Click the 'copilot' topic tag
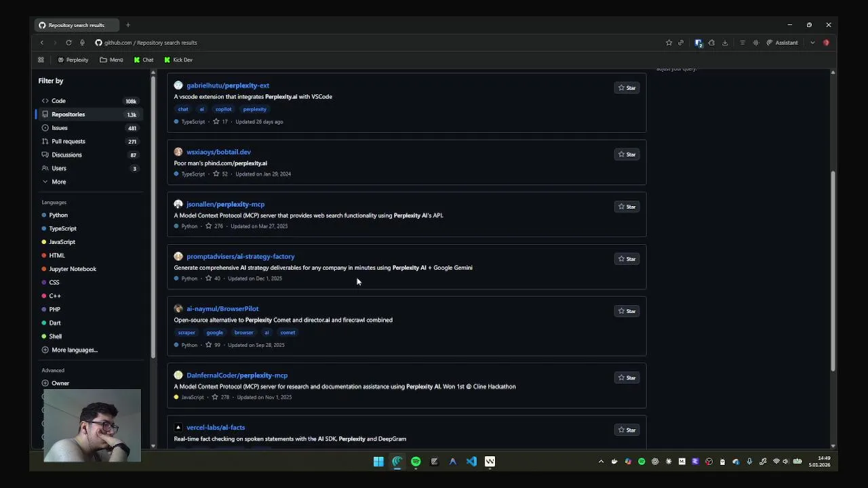This screenshot has height=488, width=868. pos(223,109)
